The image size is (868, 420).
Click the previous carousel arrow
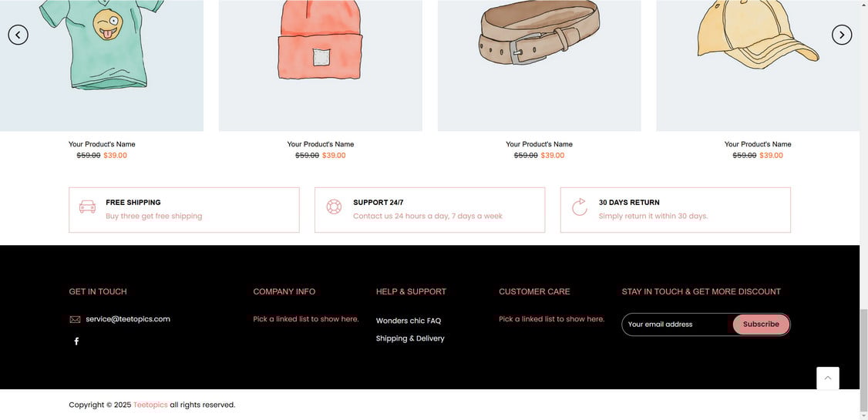18,35
